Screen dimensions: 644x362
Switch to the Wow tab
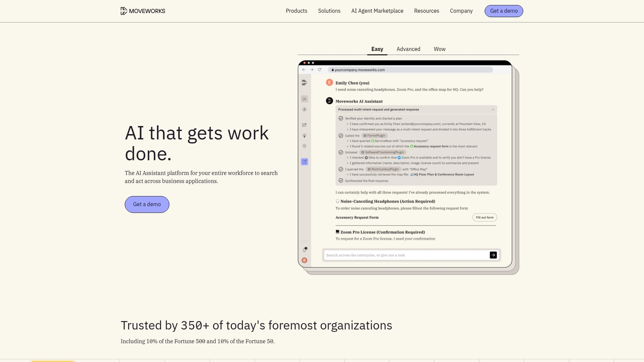click(x=439, y=49)
